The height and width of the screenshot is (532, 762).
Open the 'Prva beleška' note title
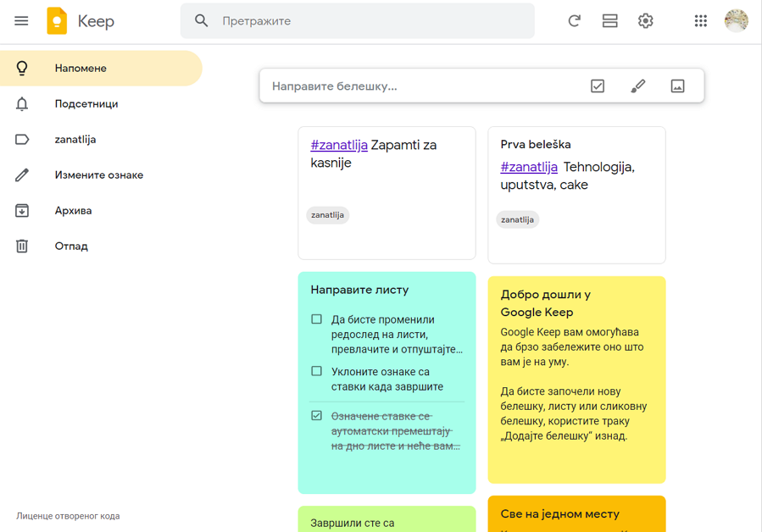pyautogui.click(x=536, y=144)
